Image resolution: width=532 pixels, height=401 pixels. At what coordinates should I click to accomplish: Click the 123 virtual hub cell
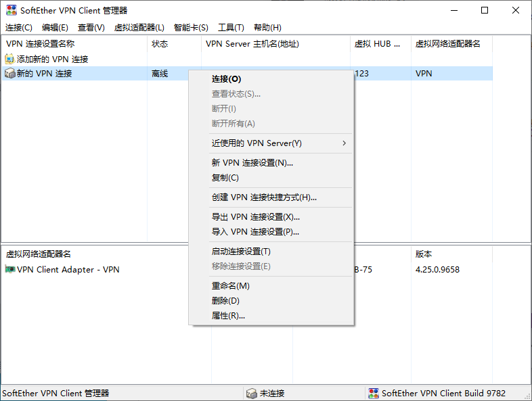tap(361, 74)
